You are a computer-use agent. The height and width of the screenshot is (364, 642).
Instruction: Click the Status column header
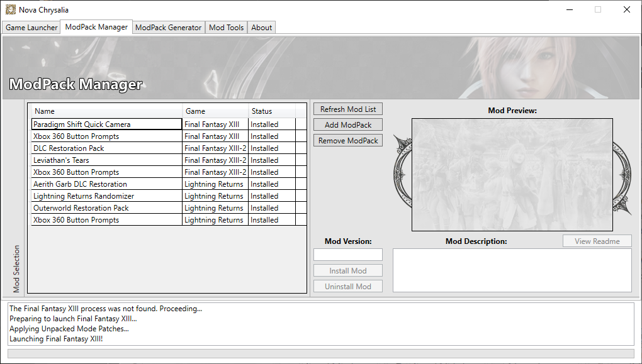click(271, 111)
